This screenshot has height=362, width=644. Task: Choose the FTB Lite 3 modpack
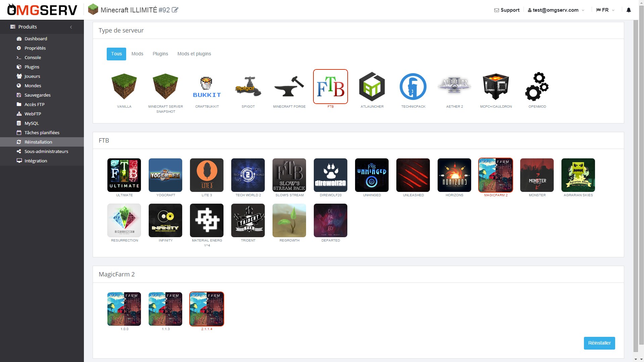tap(207, 175)
